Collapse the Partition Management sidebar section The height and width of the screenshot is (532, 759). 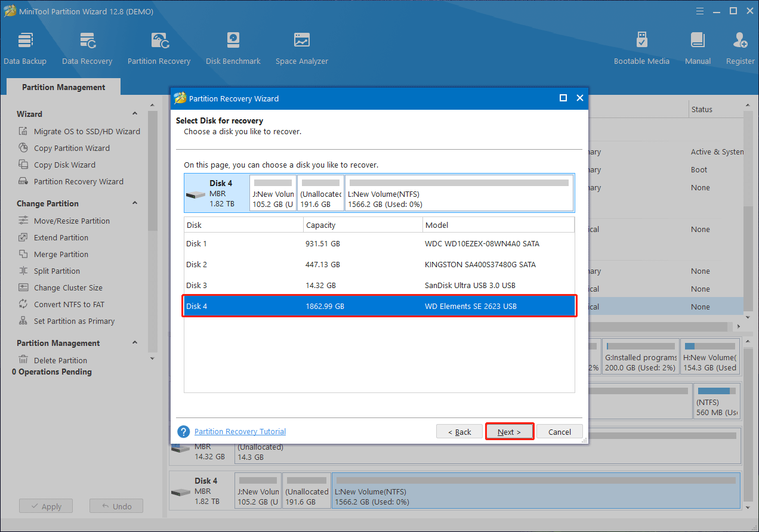tap(134, 343)
